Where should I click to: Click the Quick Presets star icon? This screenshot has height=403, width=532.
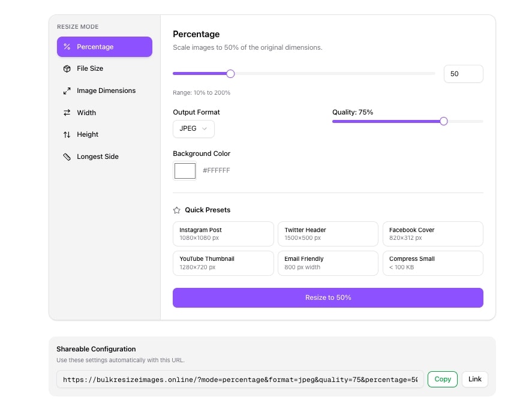[x=177, y=210]
